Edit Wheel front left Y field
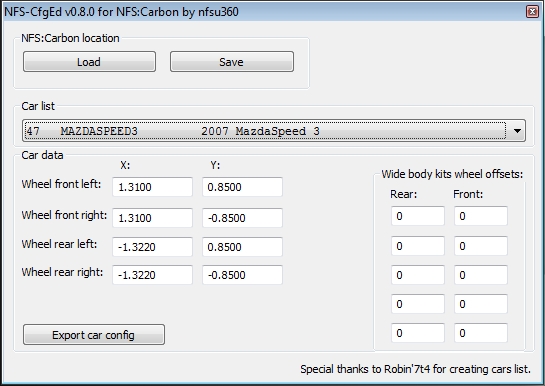The height and width of the screenshot is (386, 545). tap(242, 187)
